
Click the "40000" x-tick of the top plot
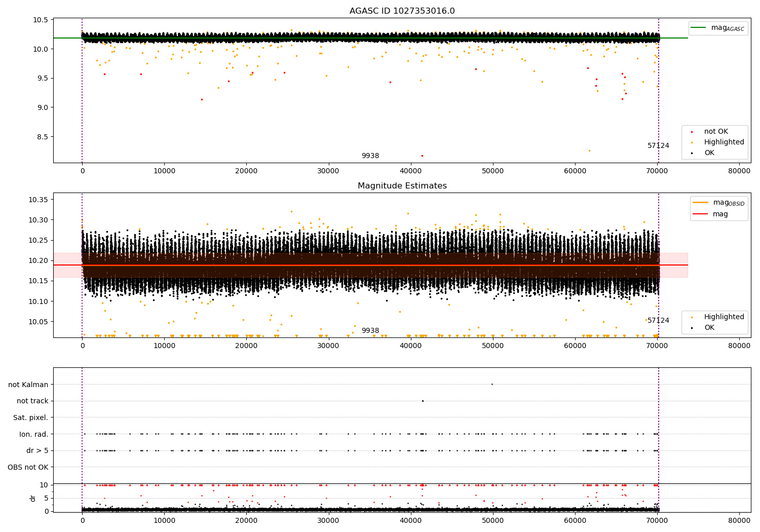click(x=410, y=171)
